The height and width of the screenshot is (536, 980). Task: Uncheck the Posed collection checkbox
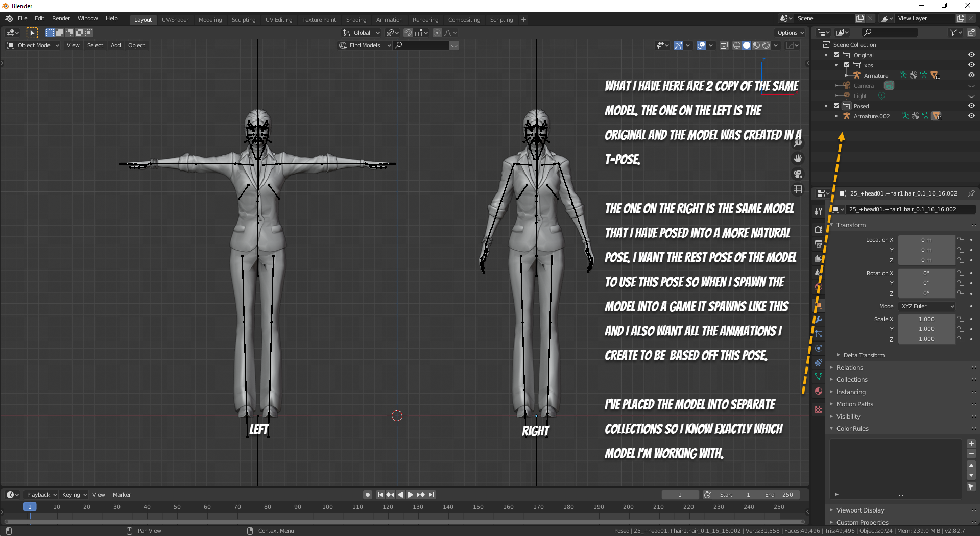pyautogui.click(x=836, y=106)
